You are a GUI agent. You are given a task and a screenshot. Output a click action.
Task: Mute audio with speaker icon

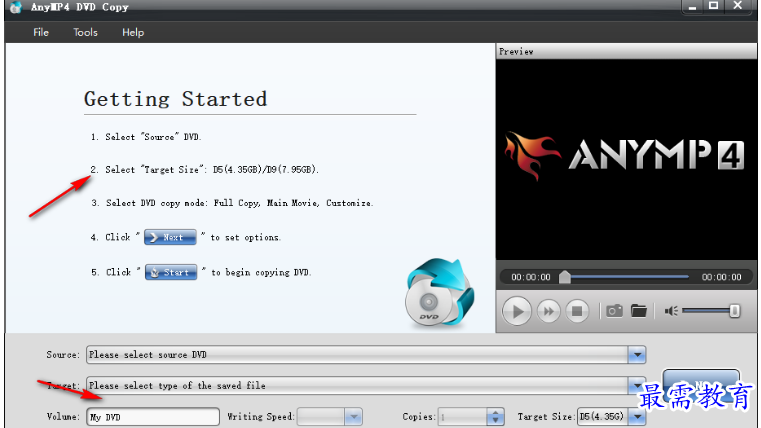click(x=671, y=311)
